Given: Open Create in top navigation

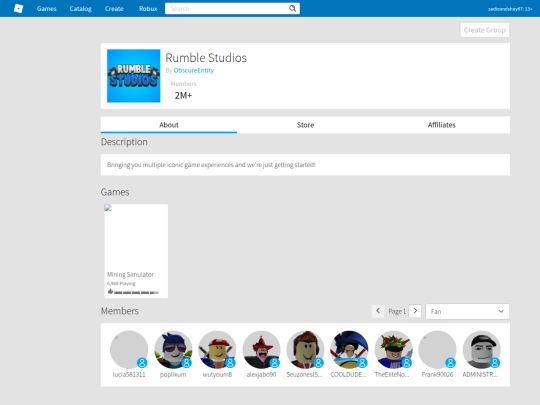Looking at the screenshot, I should tap(114, 9).
